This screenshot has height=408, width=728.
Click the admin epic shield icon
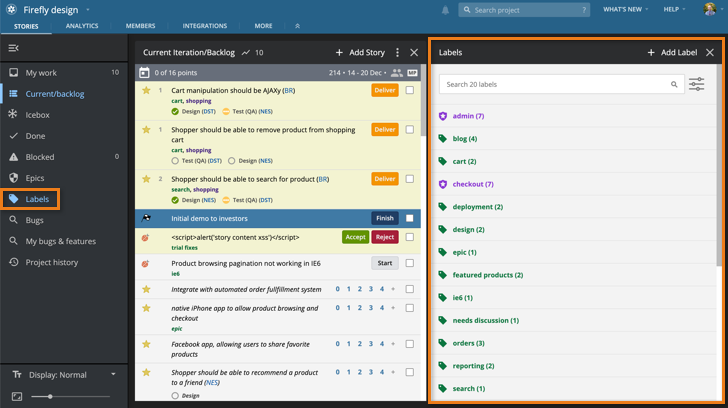[443, 116]
